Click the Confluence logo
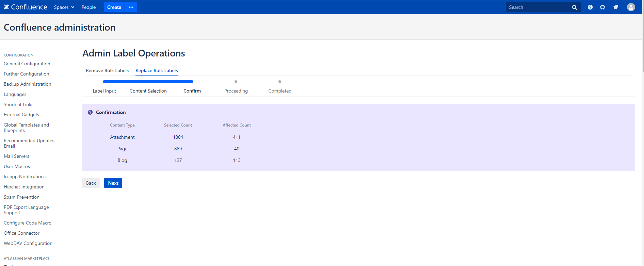 [26, 7]
